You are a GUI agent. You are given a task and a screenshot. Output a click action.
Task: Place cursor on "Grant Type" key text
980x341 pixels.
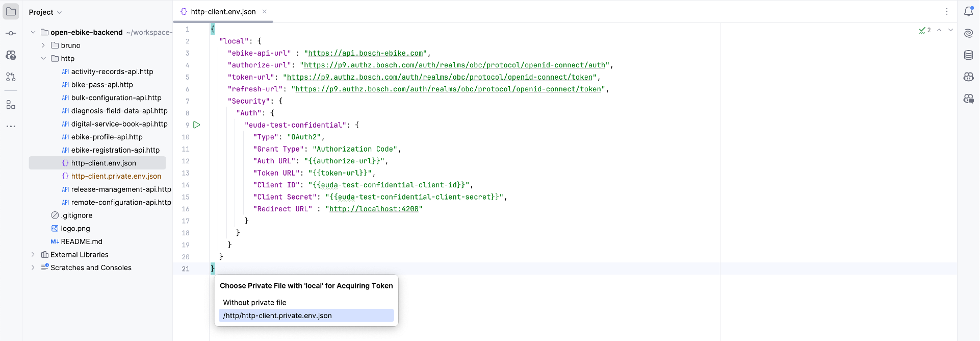coord(278,149)
